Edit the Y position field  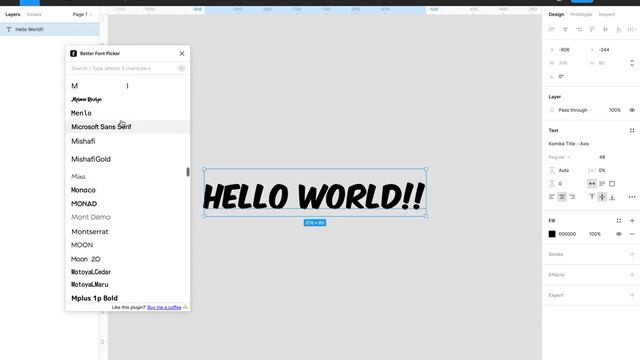tap(605, 50)
